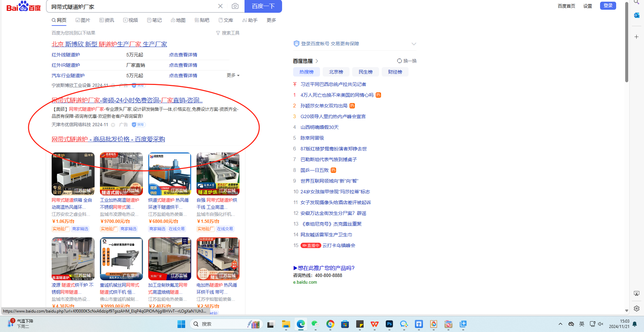Open the 百度首页 link

(567, 6)
